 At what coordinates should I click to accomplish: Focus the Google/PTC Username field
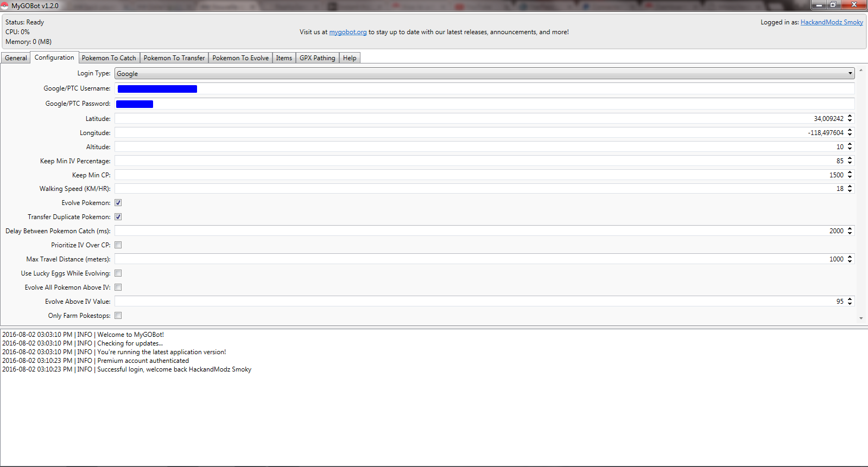[x=484, y=88]
